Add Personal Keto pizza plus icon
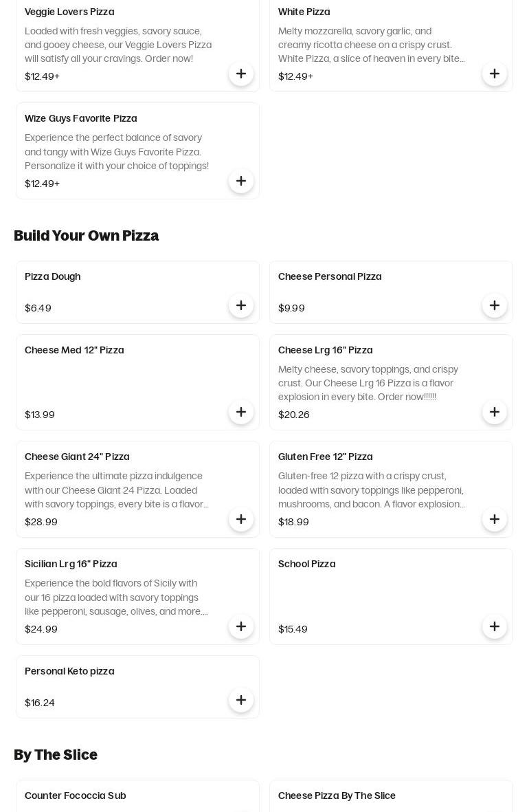This screenshot has height=812, width=529. [x=241, y=700]
